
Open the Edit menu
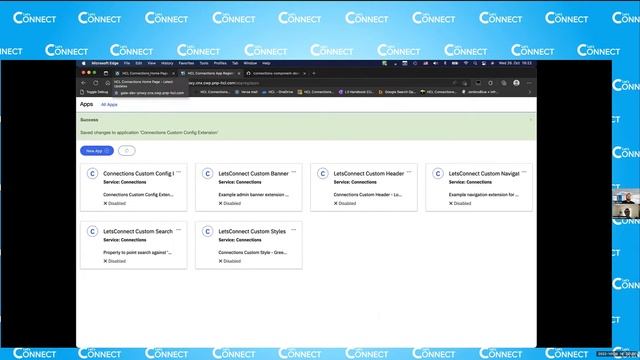[x=139, y=63]
